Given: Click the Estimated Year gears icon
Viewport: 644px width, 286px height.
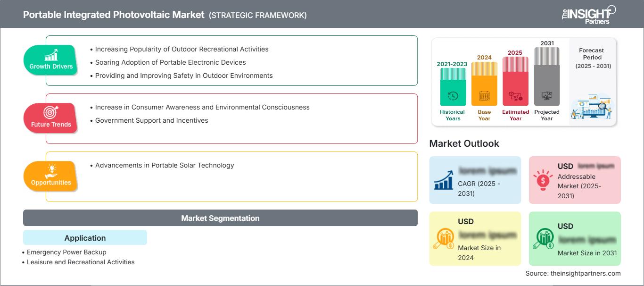Looking at the screenshot, I should (515, 96).
